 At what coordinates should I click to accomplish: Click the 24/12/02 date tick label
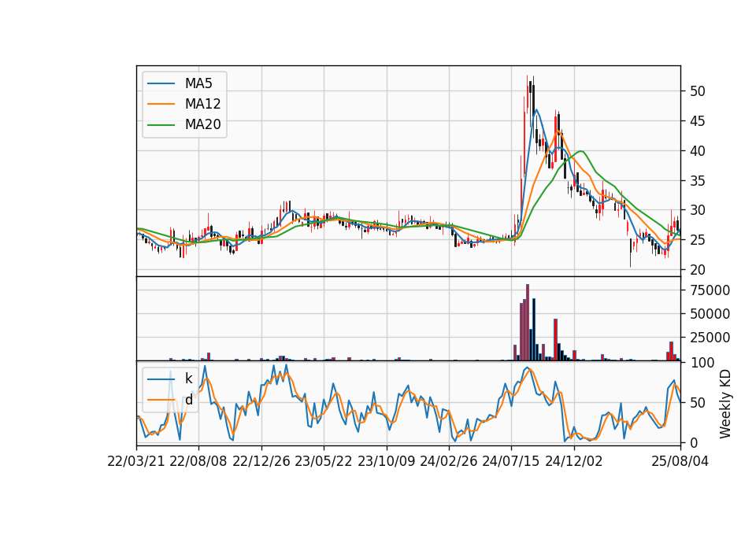[574, 461]
